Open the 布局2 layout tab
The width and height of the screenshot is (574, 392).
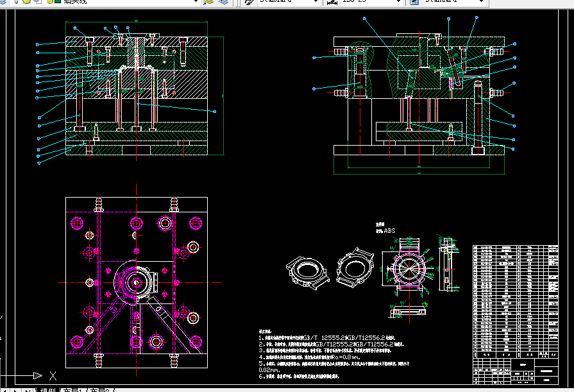pyautogui.click(x=99, y=389)
